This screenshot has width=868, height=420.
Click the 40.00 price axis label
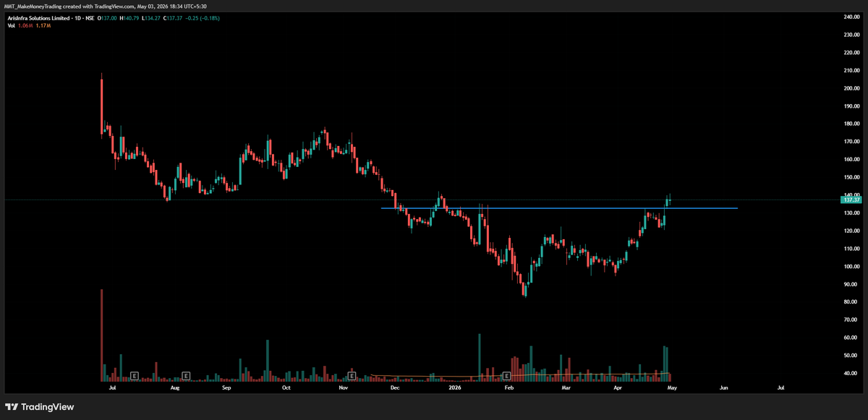point(852,374)
